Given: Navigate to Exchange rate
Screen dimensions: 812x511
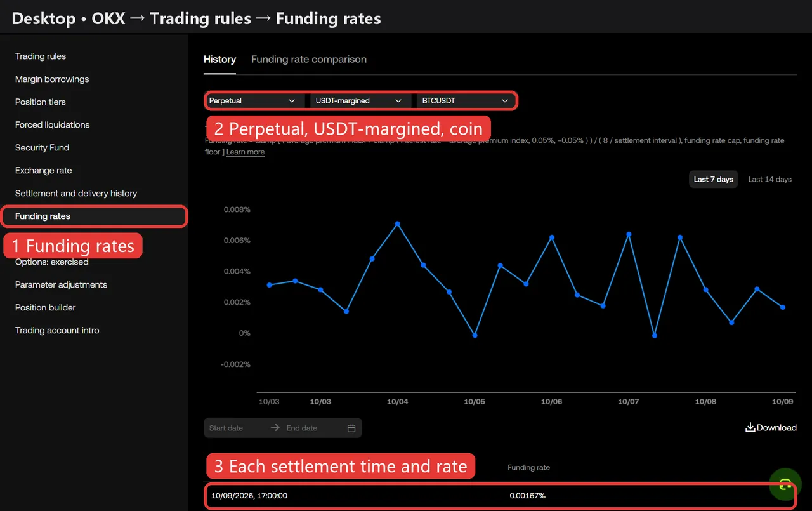Looking at the screenshot, I should pyautogui.click(x=44, y=171).
